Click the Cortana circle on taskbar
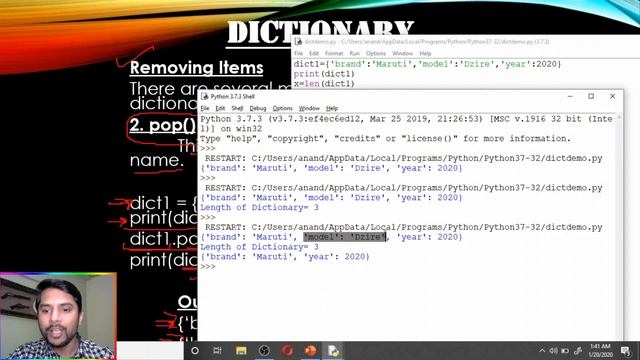 coord(195,351)
